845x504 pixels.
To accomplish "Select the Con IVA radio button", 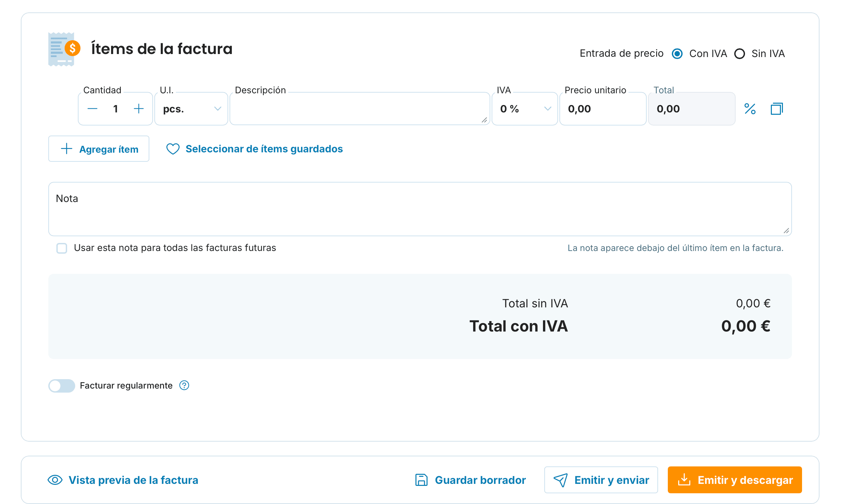I will coord(677,54).
